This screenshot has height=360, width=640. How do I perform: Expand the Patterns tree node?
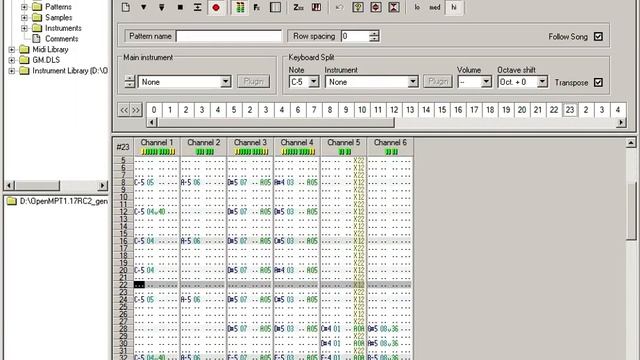point(24,7)
